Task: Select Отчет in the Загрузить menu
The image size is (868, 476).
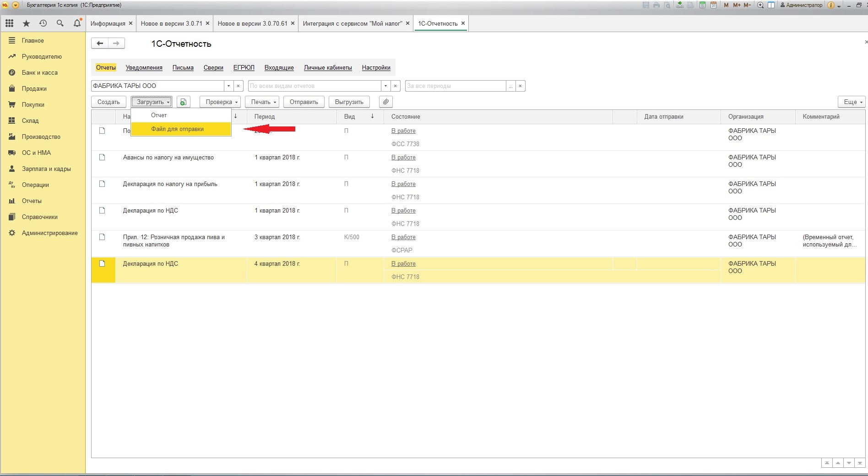Action: [181, 115]
